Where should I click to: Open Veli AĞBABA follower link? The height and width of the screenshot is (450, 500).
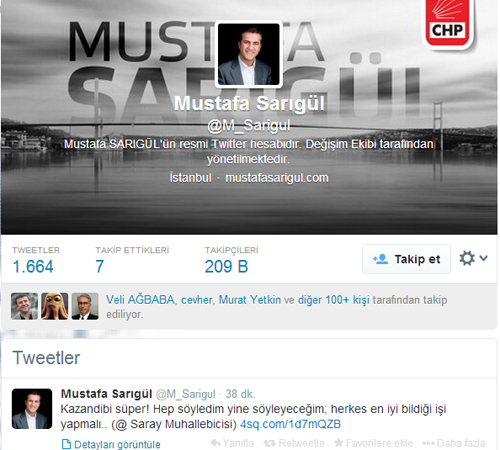pyautogui.click(x=140, y=300)
